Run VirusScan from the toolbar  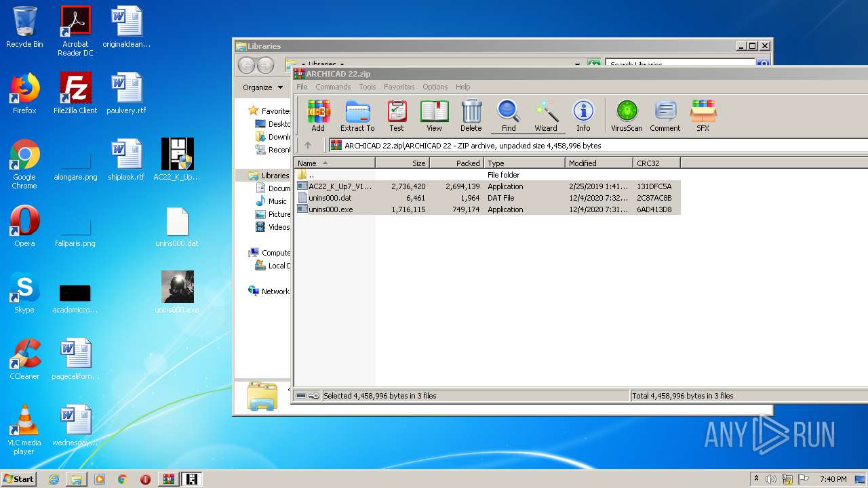[627, 116]
